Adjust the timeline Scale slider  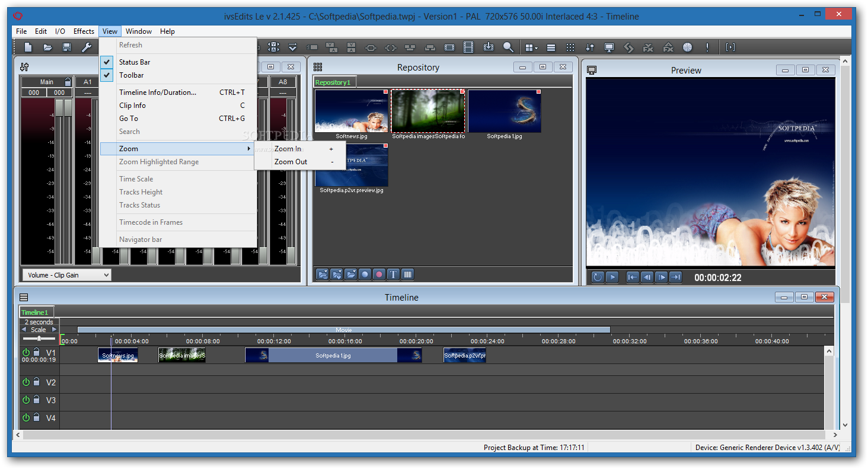39,339
